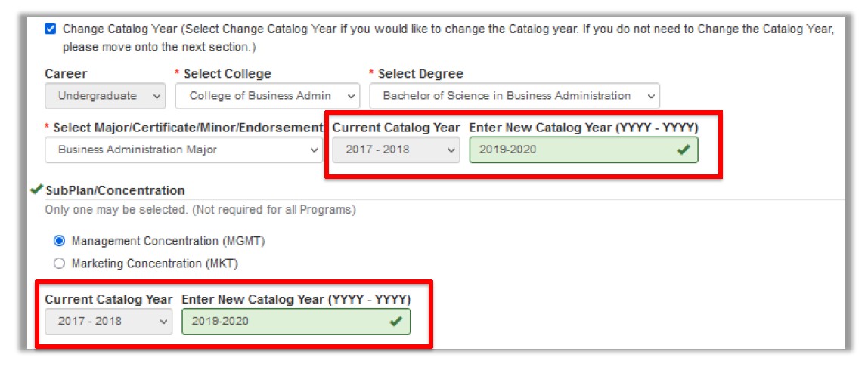Click green checkmark in the SubPlan New Catalog Year field
Screen dimensions: 868x367
coord(395,321)
